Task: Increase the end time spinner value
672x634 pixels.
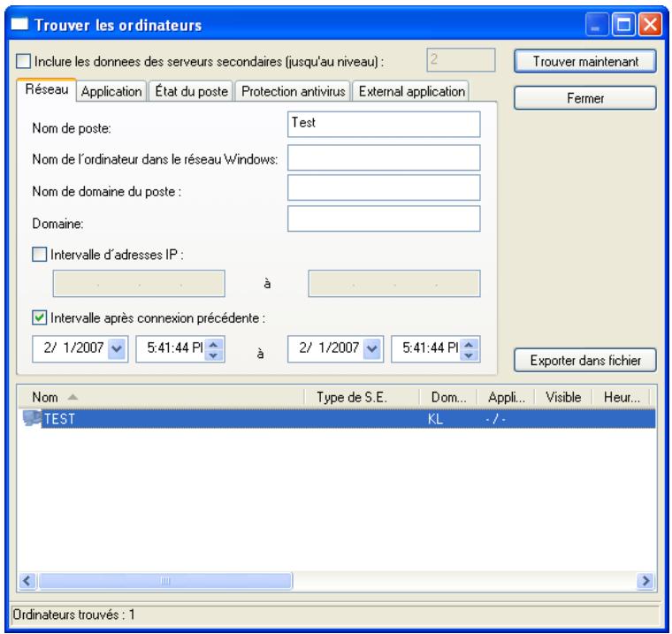Action: click(469, 344)
